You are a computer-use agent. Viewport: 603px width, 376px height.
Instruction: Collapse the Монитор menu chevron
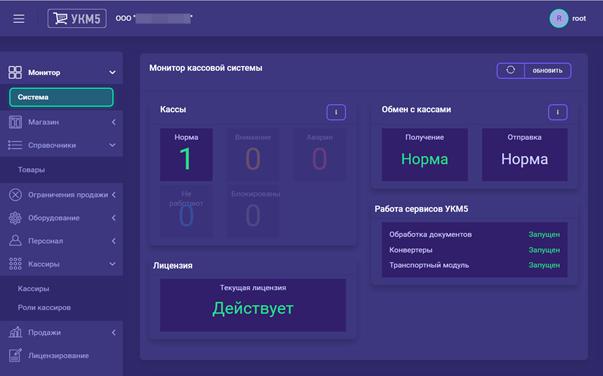(x=112, y=72)
